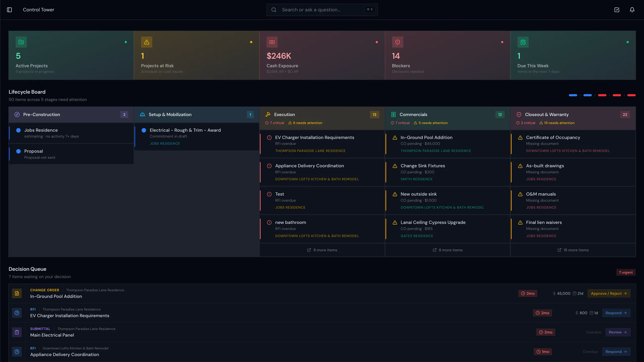
Task: Toggle the sidebar panel icon
Action: click(10, 10)
